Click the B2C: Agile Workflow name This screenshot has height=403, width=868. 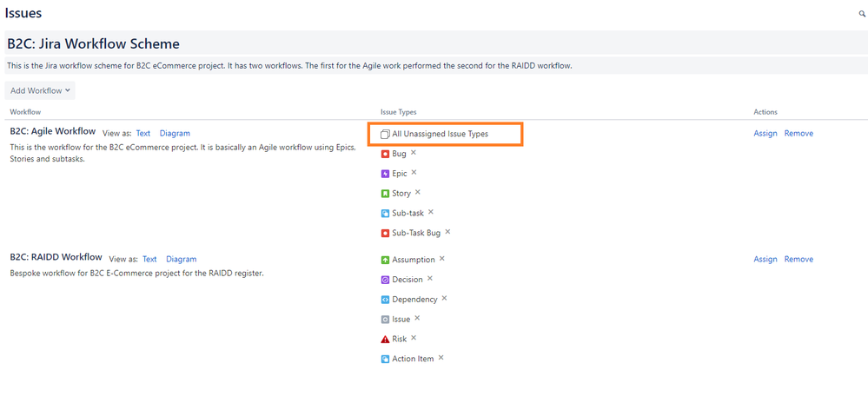(53, 132)
